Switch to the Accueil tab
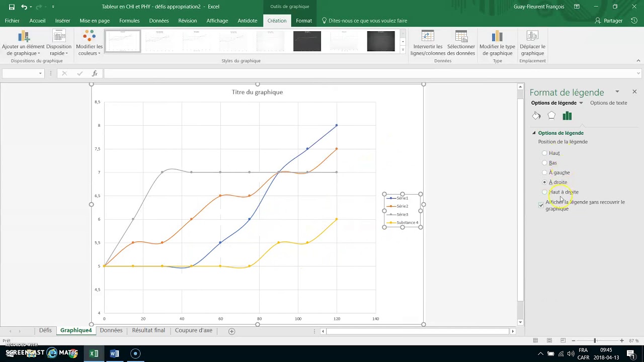This screenshot has width=644, height=362. pos(37,21)
